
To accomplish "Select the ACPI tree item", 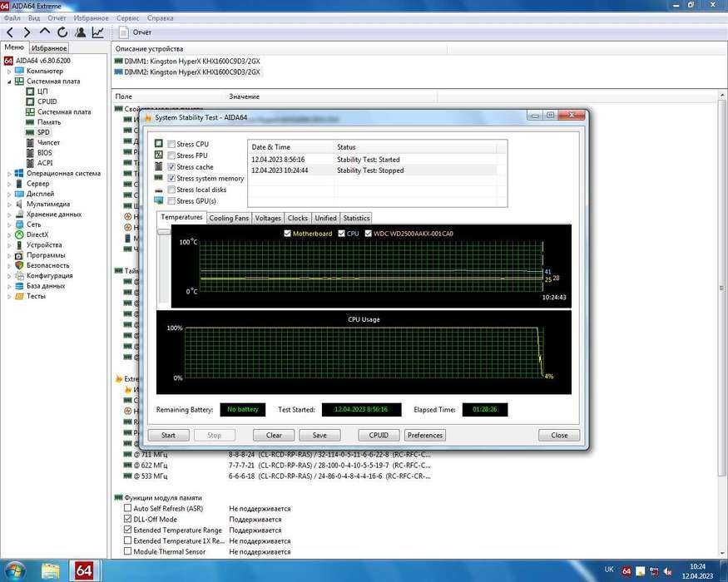I will click(x=45, y=163).
